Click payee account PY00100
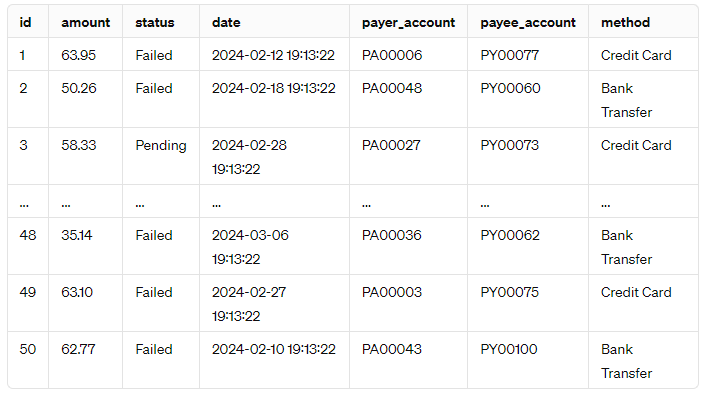 point(509,349)
